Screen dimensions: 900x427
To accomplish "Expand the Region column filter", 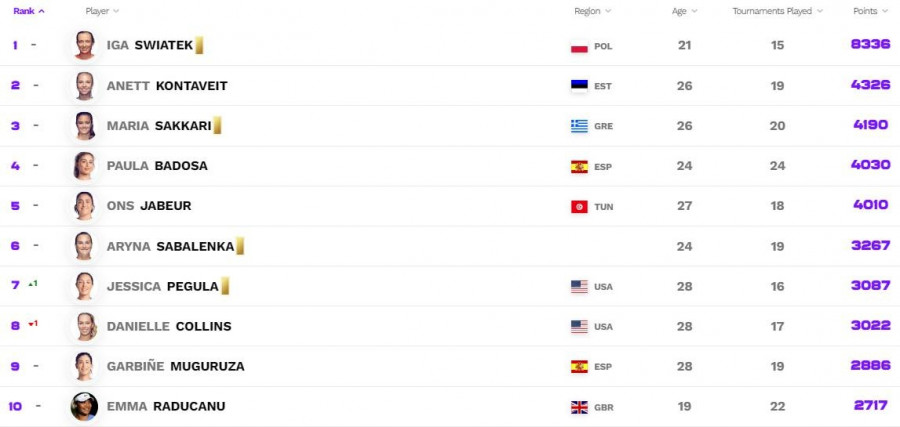I will point(592,11).
